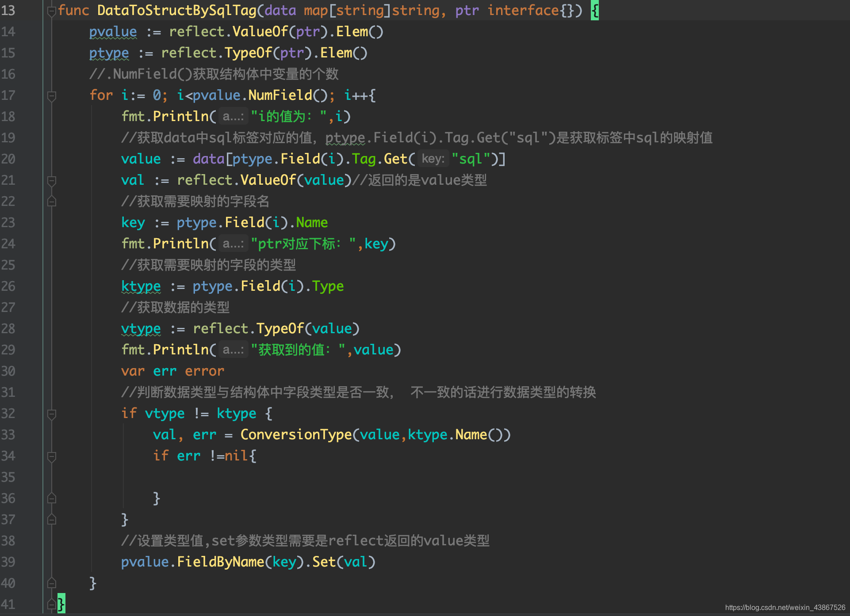Click reflect.ValueOf(value) on line 21
850x616 pixels.
pyautogui.click(x=264, y=180)
